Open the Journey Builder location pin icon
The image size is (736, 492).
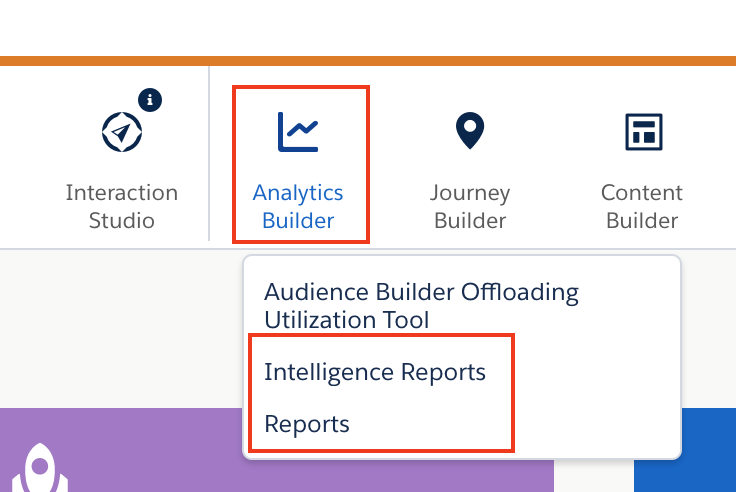point(470,131)
